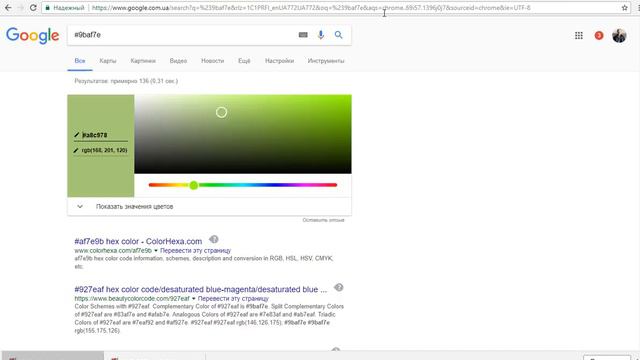The image size is (640, 360).
Task: Reload the page with the refresh icon
Action: 33,8
